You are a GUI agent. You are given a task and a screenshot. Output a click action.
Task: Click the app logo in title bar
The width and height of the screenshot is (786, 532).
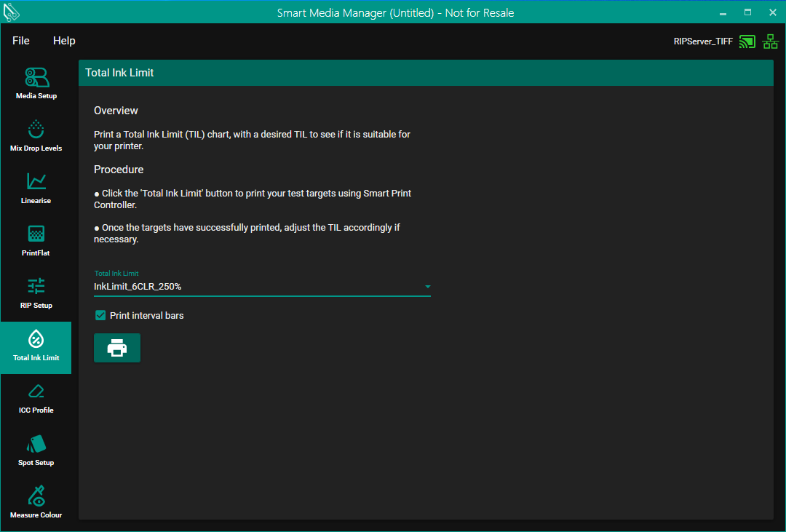12,12
